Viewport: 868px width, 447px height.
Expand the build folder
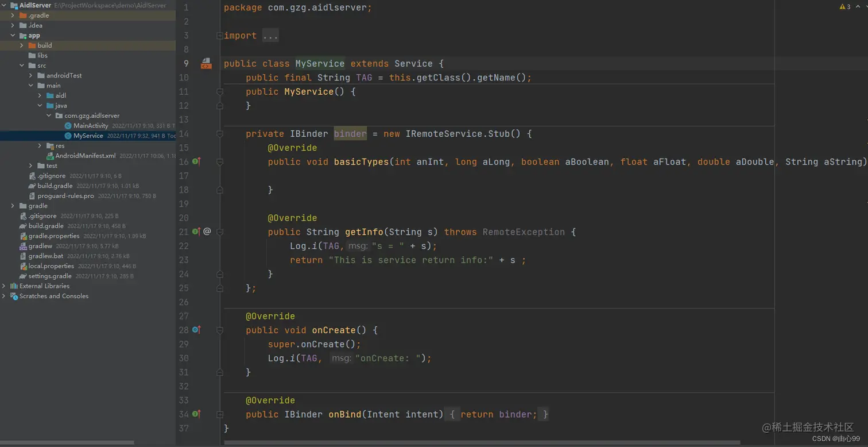pos(22,45)
